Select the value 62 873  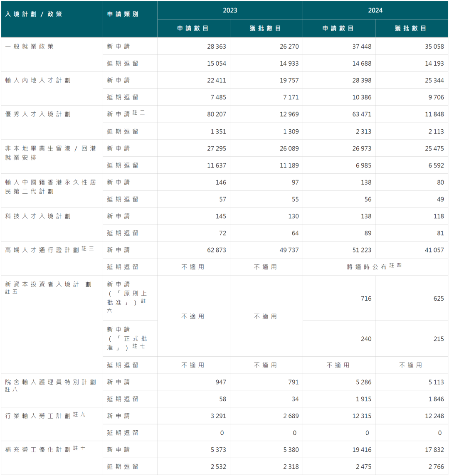217,250
